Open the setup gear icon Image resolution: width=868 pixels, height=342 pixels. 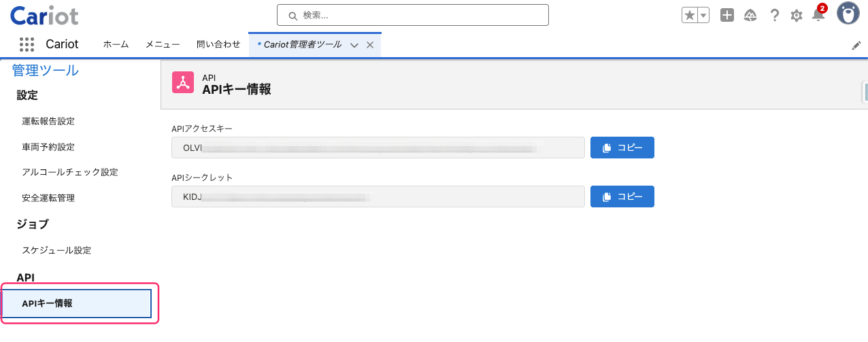pos(797,15)
